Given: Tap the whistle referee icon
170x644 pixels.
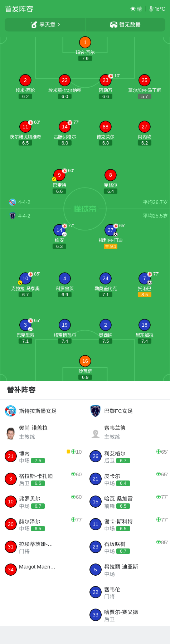Looking at the screenshot, I should click(x=34, y=25).
